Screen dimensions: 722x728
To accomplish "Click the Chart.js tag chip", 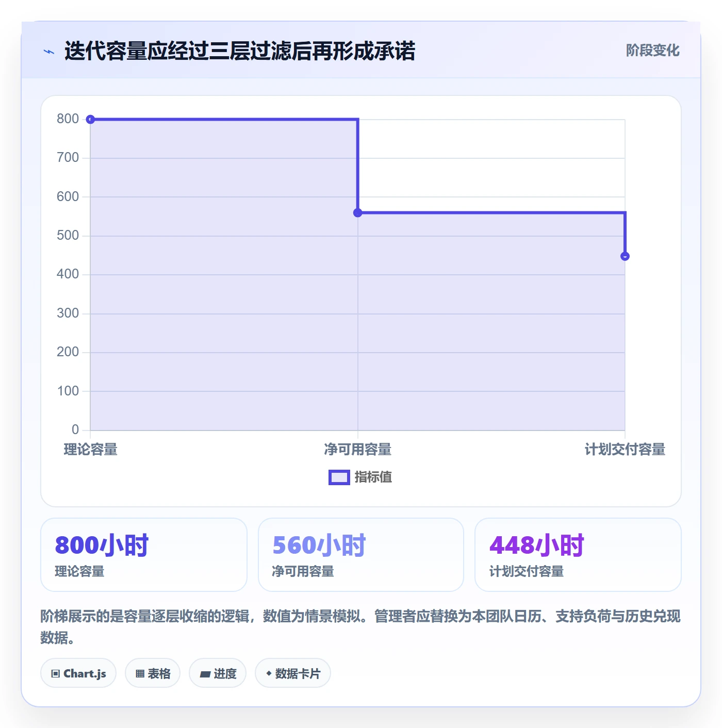I will pos(78,673).
